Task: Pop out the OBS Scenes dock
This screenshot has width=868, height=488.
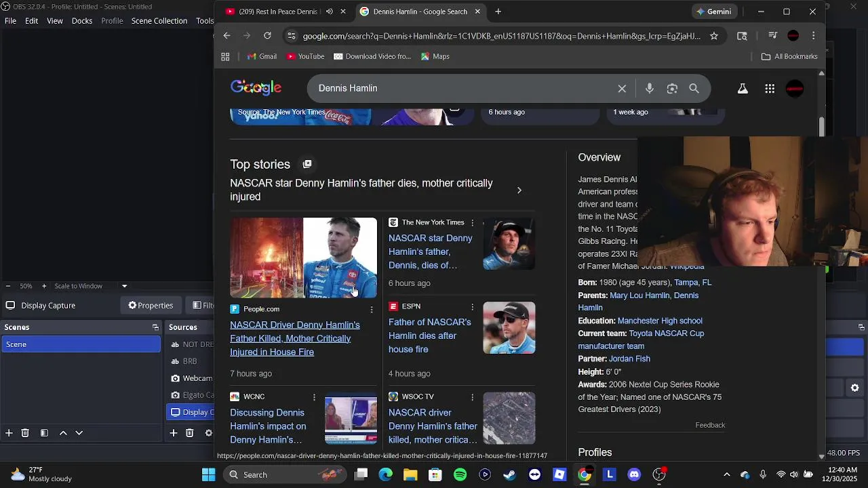Action: (x=155, y=327)
